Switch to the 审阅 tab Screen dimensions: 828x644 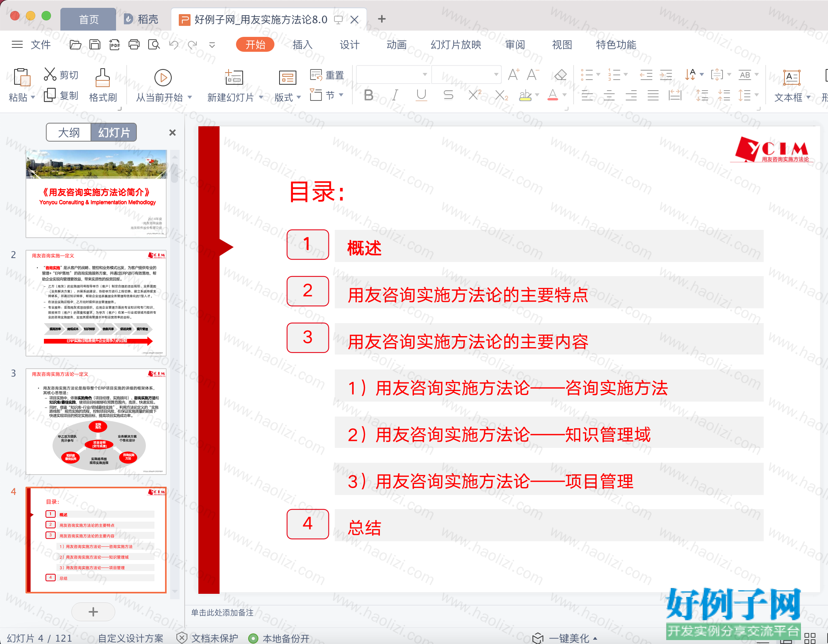tap(515, 45)
